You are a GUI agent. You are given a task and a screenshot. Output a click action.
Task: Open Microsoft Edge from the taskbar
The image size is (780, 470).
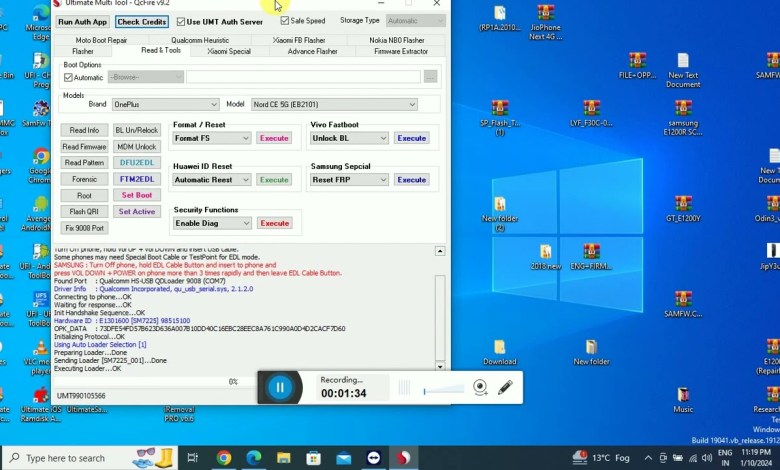coord(254,458)
